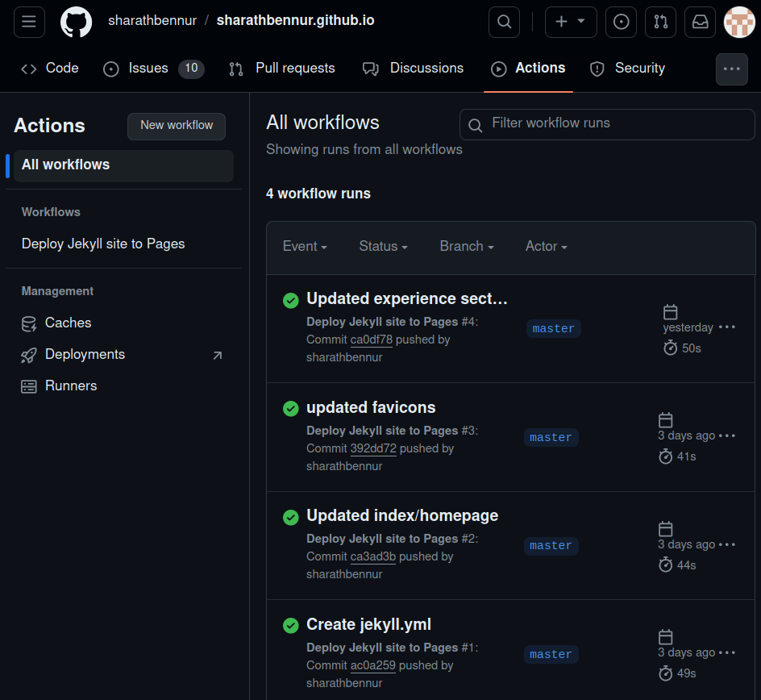Open commit link ca0df78
The image size is (761, 700).
(372, 340)
